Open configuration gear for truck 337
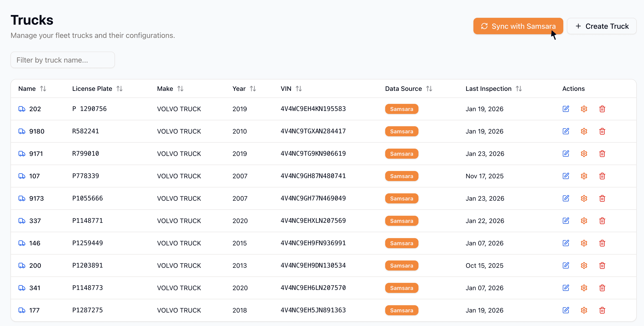 [x=584, y=221]
